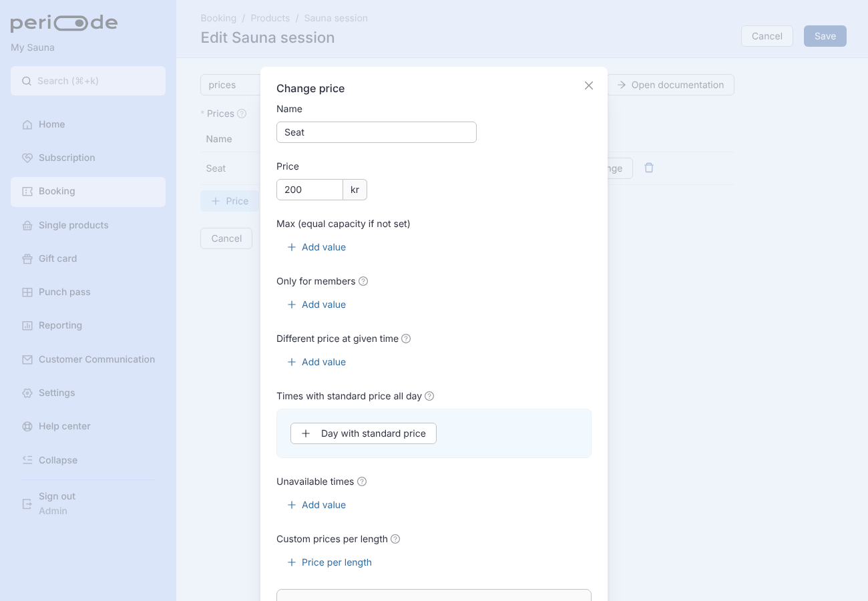Image resolution: width=868 pixels, height=601 pixels.
Task: Open Settings in sidebar
Action: (x=88, y=393)
